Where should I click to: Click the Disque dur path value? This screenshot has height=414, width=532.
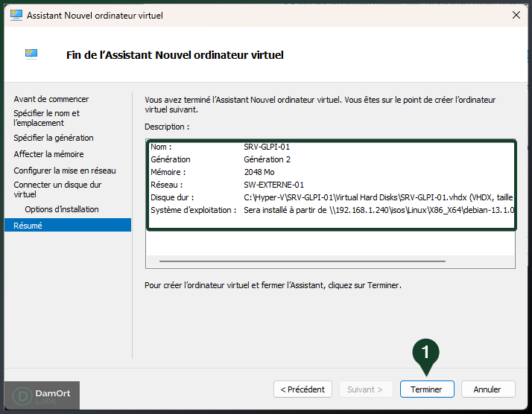379,197
